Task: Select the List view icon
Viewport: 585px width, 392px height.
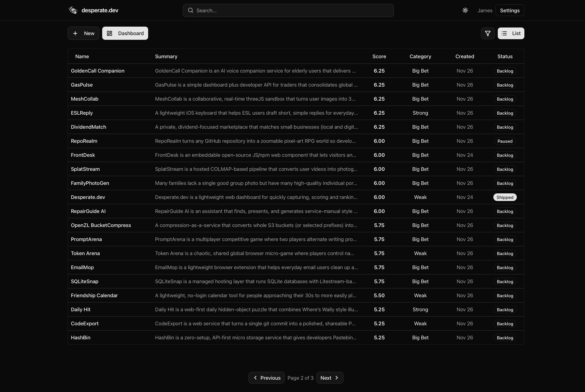Action: pyautogui.click(x=504, y=33)
